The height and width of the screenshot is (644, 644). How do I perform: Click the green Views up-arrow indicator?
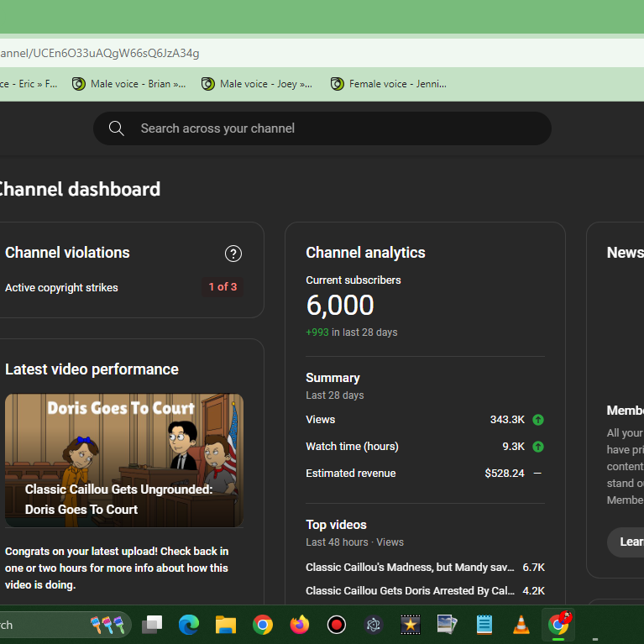coord(538,420)
